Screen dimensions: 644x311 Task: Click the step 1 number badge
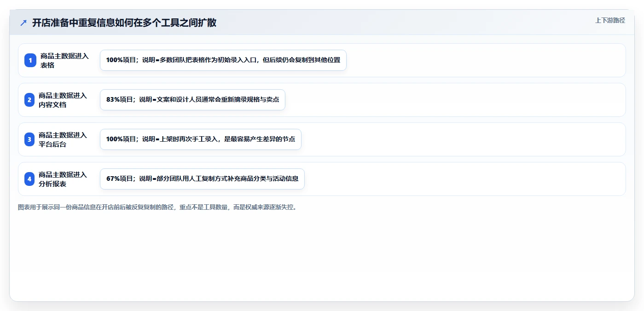click(x=30, y=60)
